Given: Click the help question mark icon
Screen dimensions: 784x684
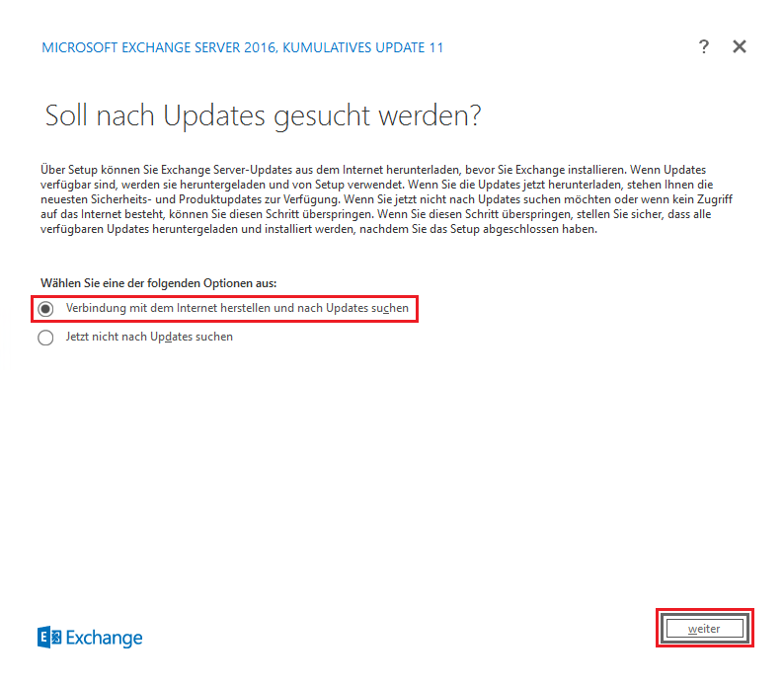Looking at the screenshot, I should [703, 46].
